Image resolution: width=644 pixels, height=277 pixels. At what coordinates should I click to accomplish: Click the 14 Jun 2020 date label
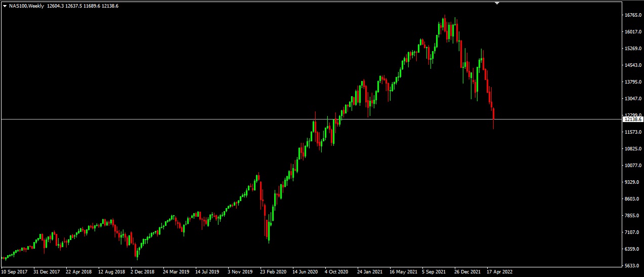[x=306, y=272]
